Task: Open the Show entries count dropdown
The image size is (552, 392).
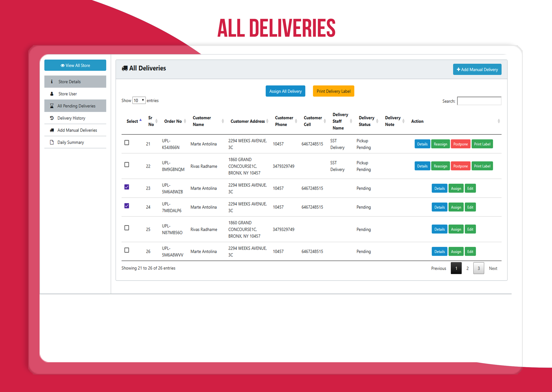Action: click(x=139, y=100)
